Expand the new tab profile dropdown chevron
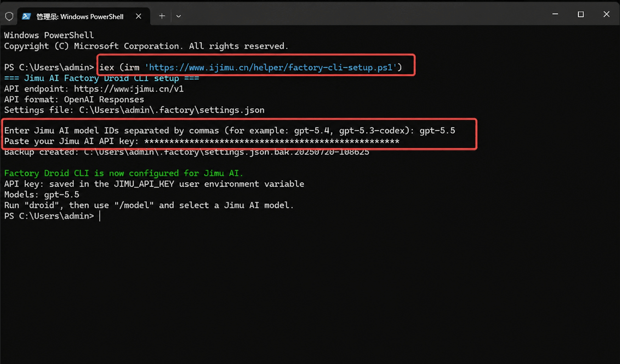620x364 pixels. pos(178,16)
